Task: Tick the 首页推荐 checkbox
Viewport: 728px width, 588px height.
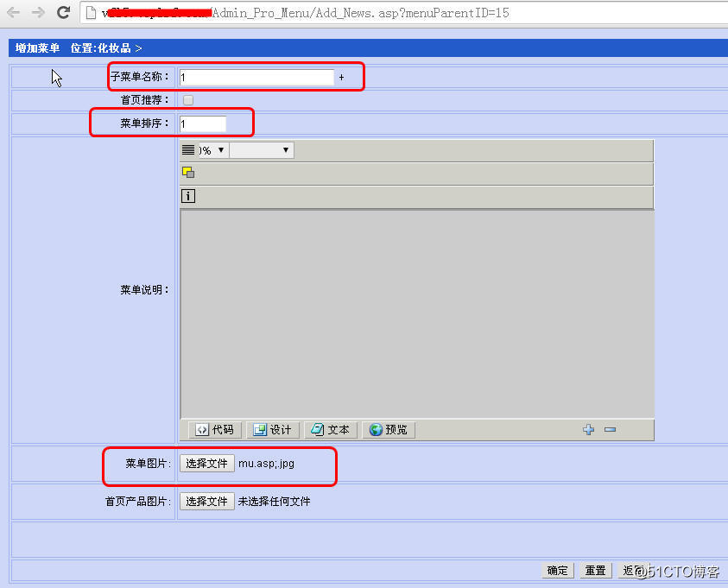Action: [x=188, y=100]
